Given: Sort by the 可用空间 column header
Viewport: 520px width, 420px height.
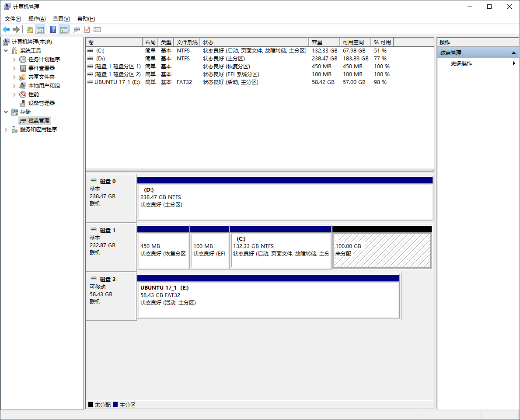Looking at the screenshot, I should 356,42.
